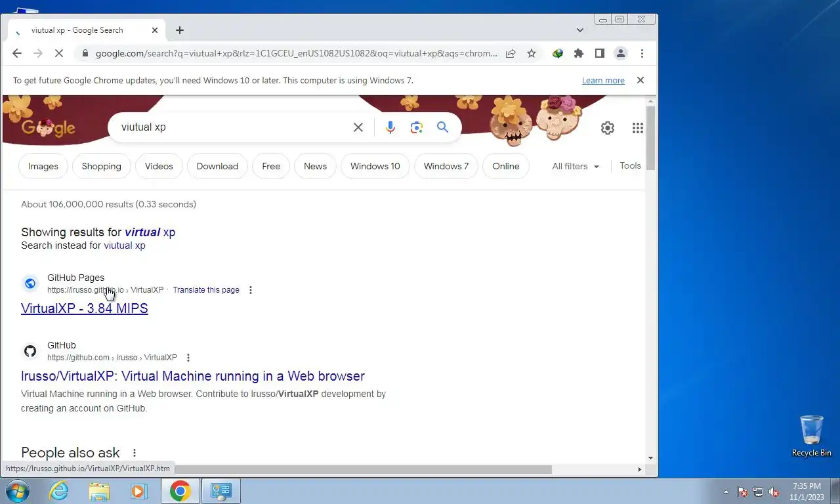Launch Windows Media Player from taskbar
The image size is (840, 504).
pos(139,491)
